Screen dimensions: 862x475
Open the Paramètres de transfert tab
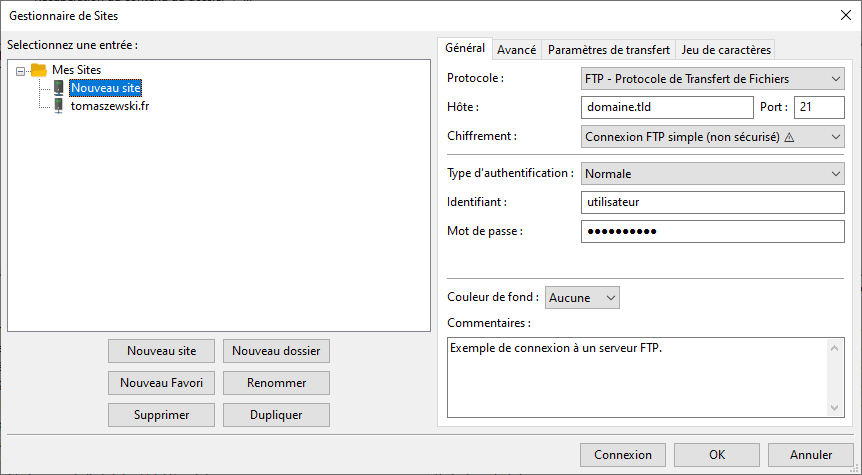[609, 50]
